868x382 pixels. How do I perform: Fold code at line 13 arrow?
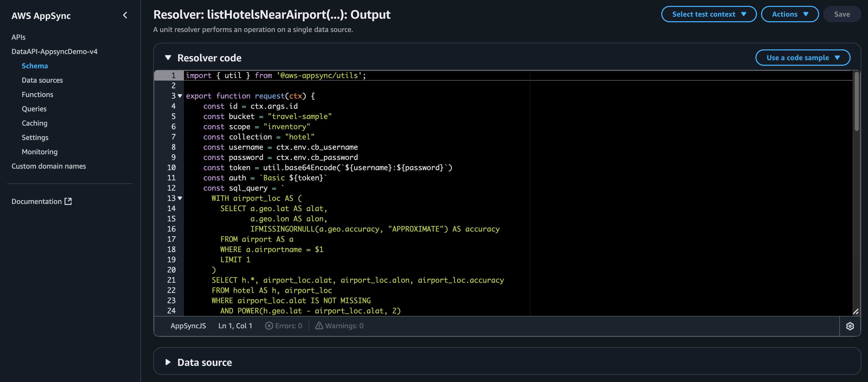pyautogui.click(x=180, y=198)
